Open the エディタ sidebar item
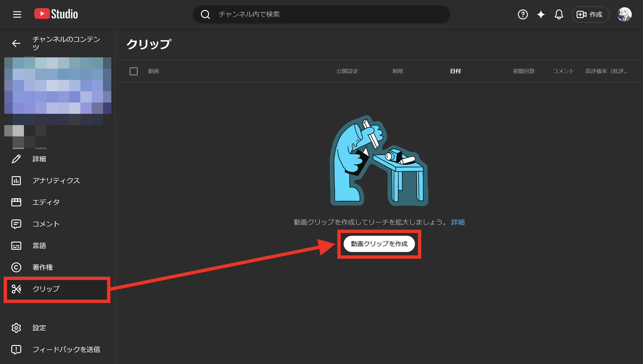The width and height of the screenshot is (643, 364). click(58, 202)
